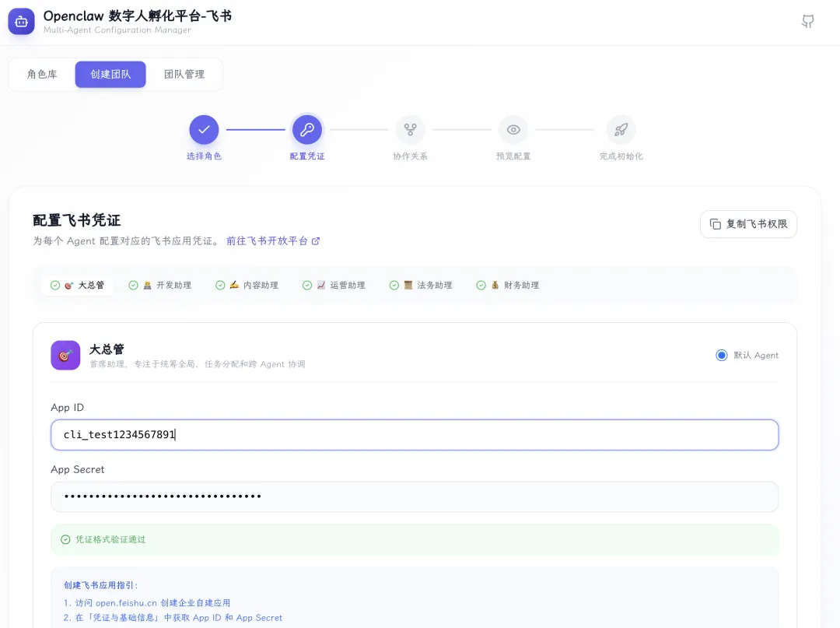Click the 协作关系 branch step icon
Image resolution: width=840 pixels, height=628 pixels.
point(411,130)
